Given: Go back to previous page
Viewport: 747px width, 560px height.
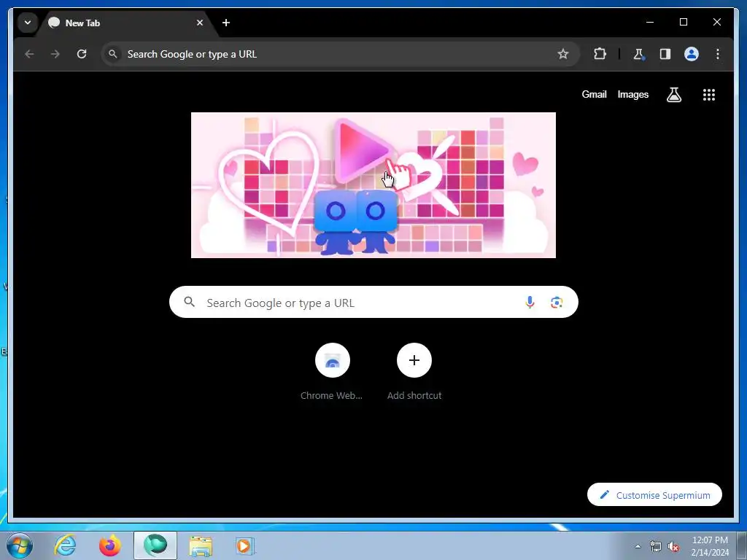Looking at the screenshot, I should (x=29, y=54).
